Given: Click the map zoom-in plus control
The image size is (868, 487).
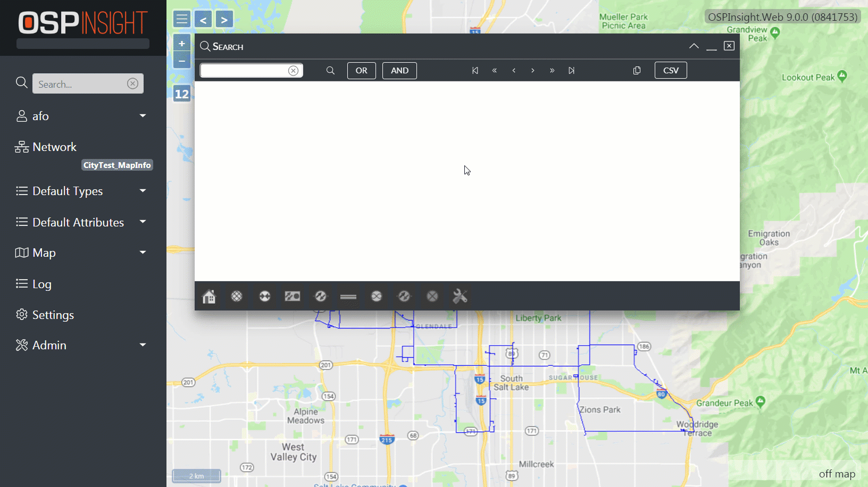Looking at the screenshot, I should (x=182, y=43).
